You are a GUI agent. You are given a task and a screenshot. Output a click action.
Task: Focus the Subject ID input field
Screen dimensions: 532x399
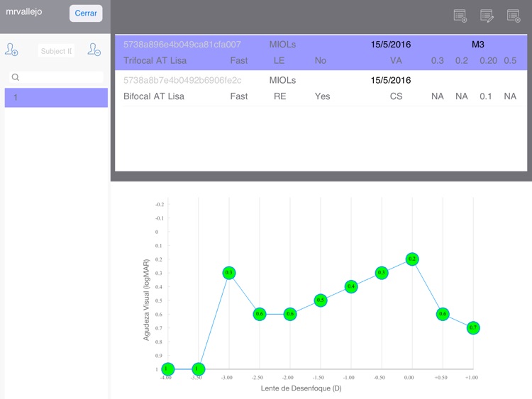click(56, 51)
